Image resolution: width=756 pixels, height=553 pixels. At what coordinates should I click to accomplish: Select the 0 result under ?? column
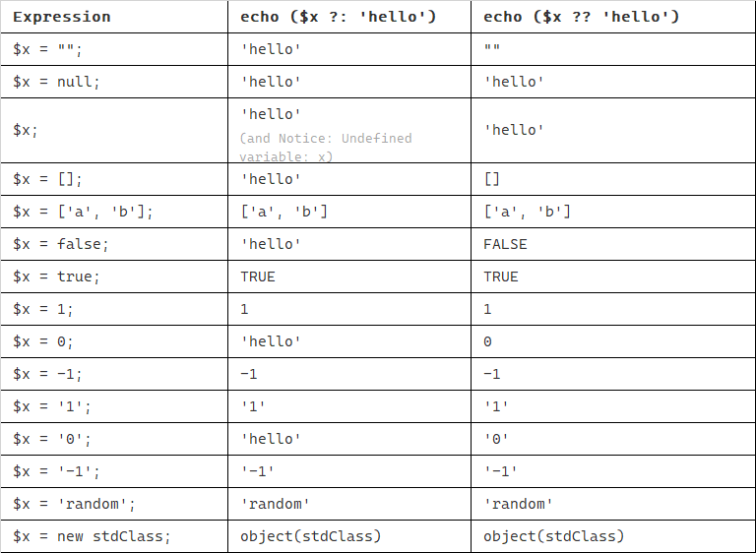pyautogui.click(x=613, y=341)
